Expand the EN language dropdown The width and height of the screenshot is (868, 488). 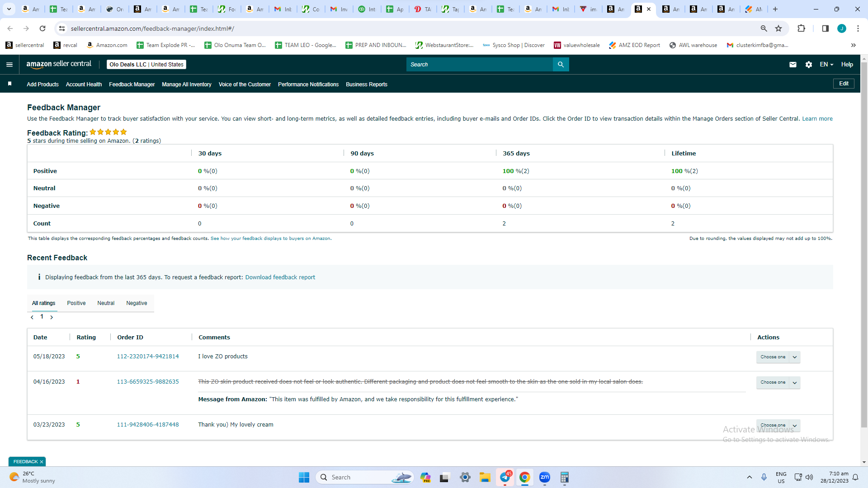pos(826,65)
